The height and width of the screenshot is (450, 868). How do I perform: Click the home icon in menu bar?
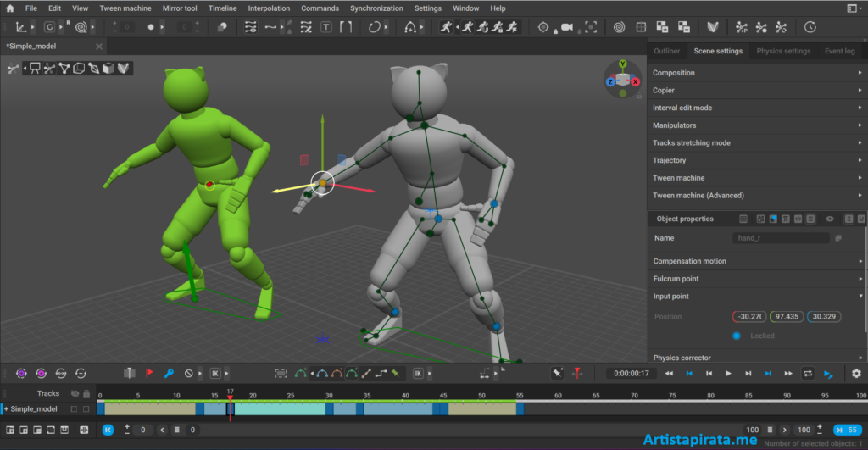pos(10,8)
